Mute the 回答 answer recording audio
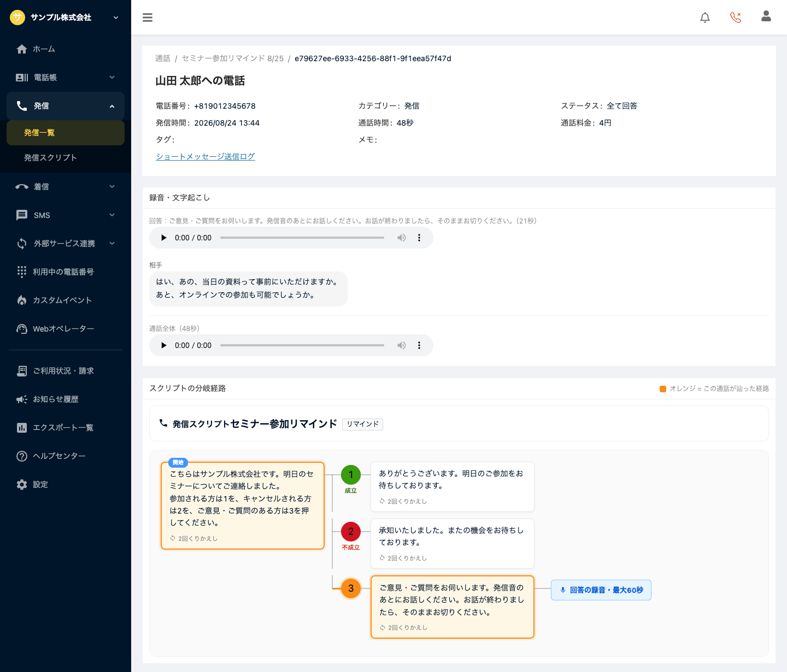Viewport: 787px width, 672px height. tap(402, 238)
